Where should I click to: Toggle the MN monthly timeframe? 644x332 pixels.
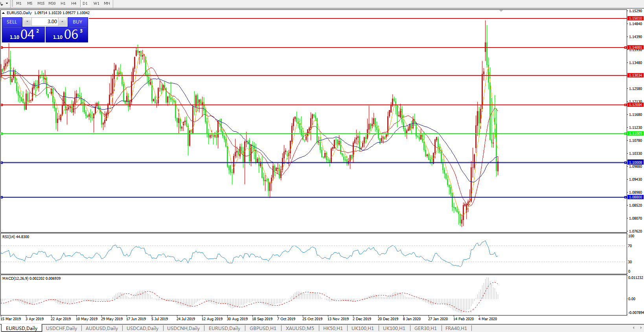[x=107, y=4]
